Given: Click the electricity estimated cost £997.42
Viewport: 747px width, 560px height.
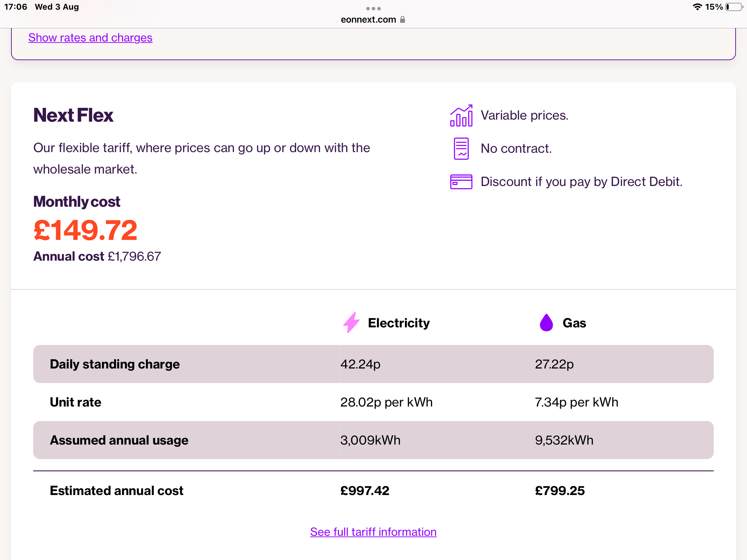Looking at the screenshot, I should [x=365, y=491].
